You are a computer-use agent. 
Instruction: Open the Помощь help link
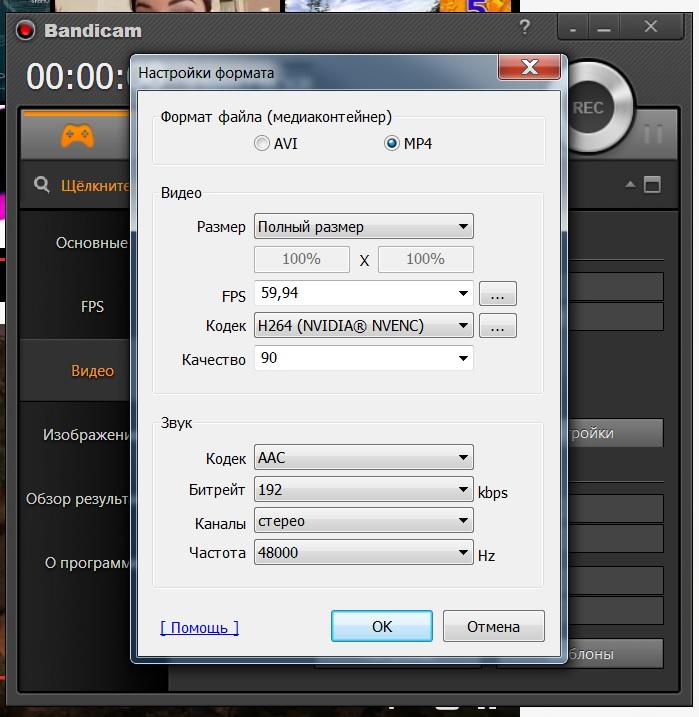click(199, 628)
